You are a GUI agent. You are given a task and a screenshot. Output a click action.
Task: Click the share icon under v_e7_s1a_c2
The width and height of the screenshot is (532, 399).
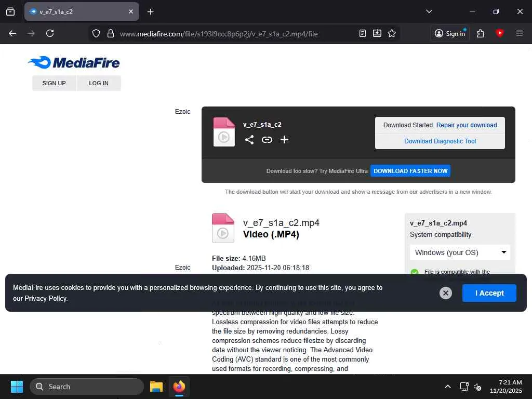(x=249, y=140)
